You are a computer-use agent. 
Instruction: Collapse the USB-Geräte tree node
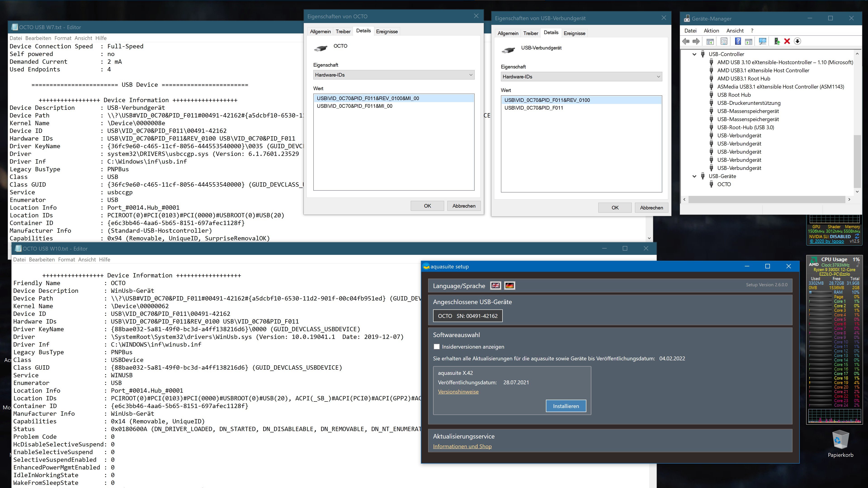pyautogui.click(x=694, y=176)
